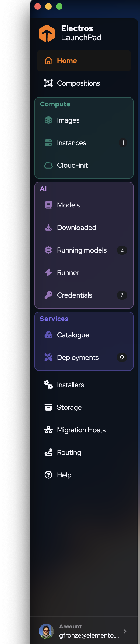Open the Help page
Viewport: 140px width, 644px height.
84,475
